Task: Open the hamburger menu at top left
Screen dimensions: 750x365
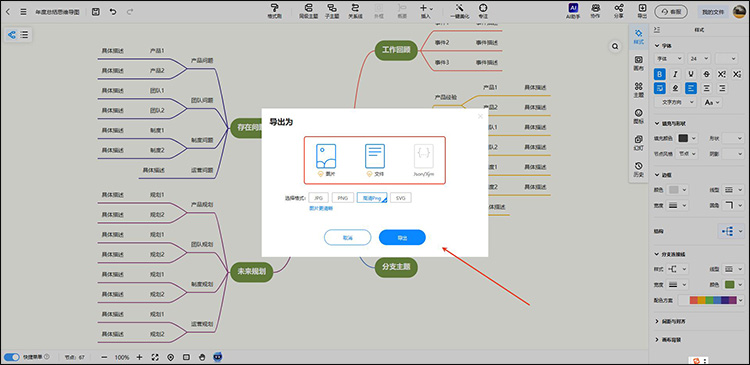Action: click(x=23, y=11)
